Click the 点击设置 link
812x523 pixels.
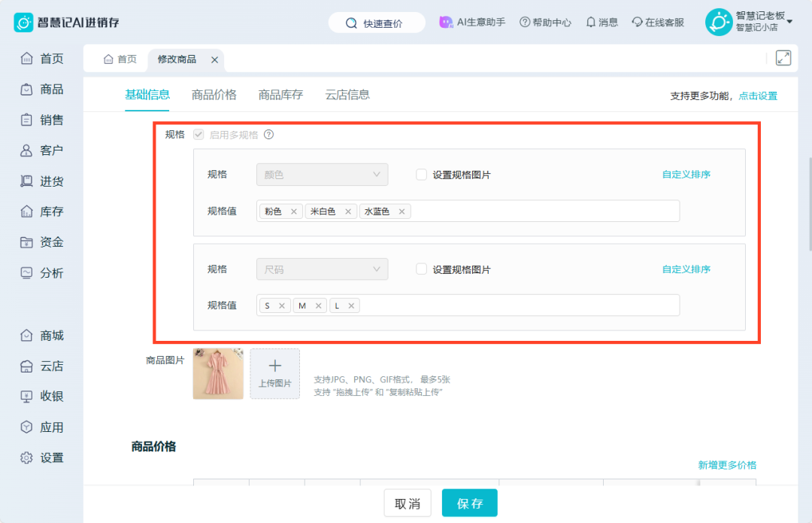pos(758,96)
